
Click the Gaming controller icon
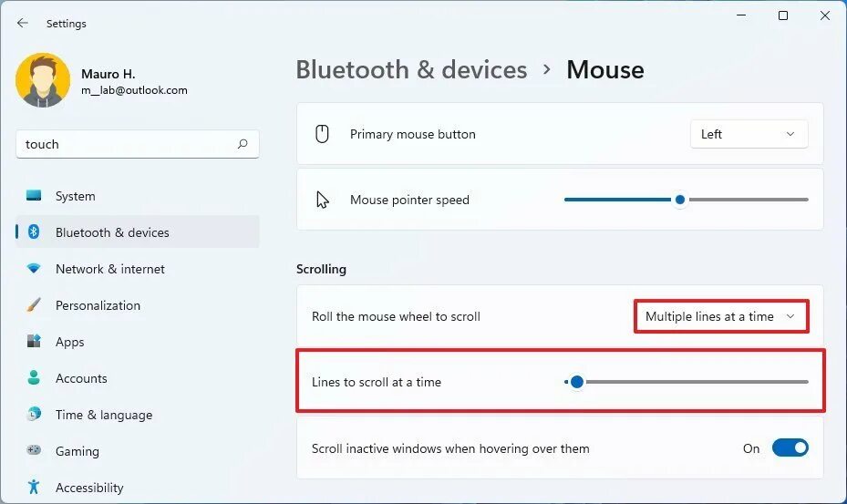(34, 450)
